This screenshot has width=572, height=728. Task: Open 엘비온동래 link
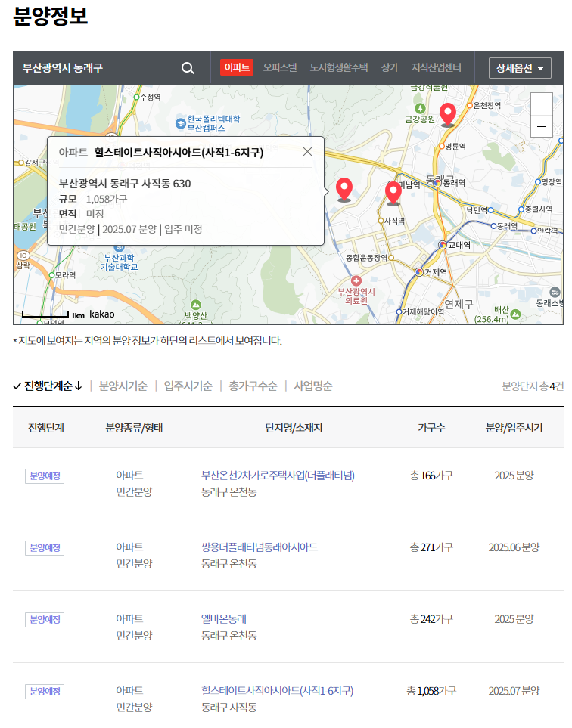(x=223, y=619)
